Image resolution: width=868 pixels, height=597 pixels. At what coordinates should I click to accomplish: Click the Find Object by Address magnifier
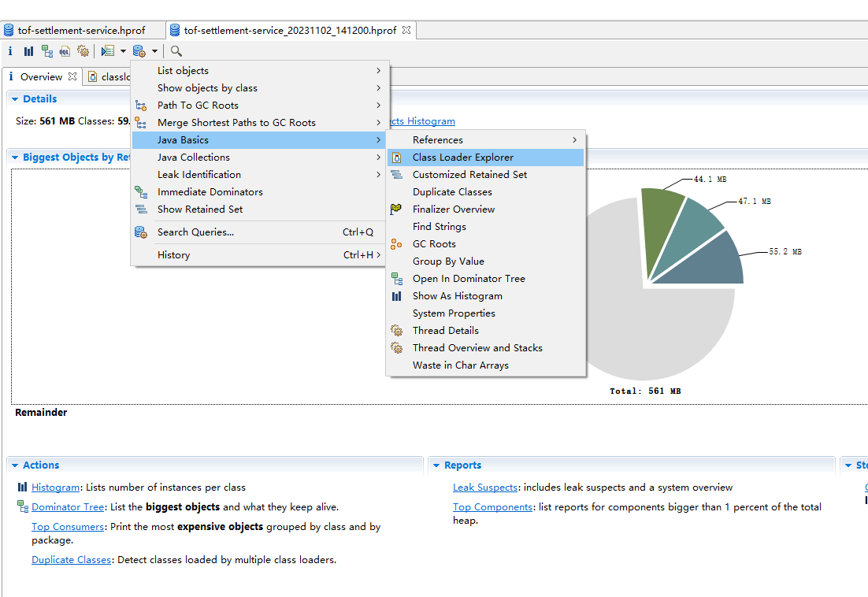point(176,51)
